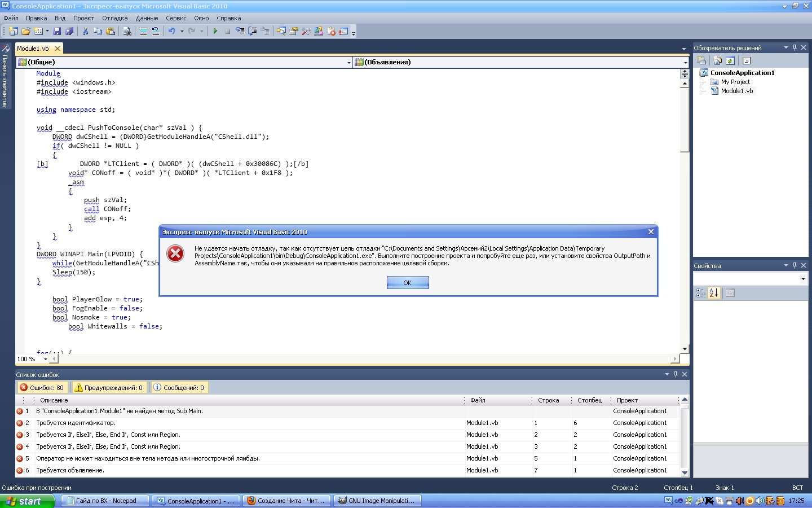Switch Properties panel to Alphabetical view
Screen dimensions: 812x508
point(714,293)
